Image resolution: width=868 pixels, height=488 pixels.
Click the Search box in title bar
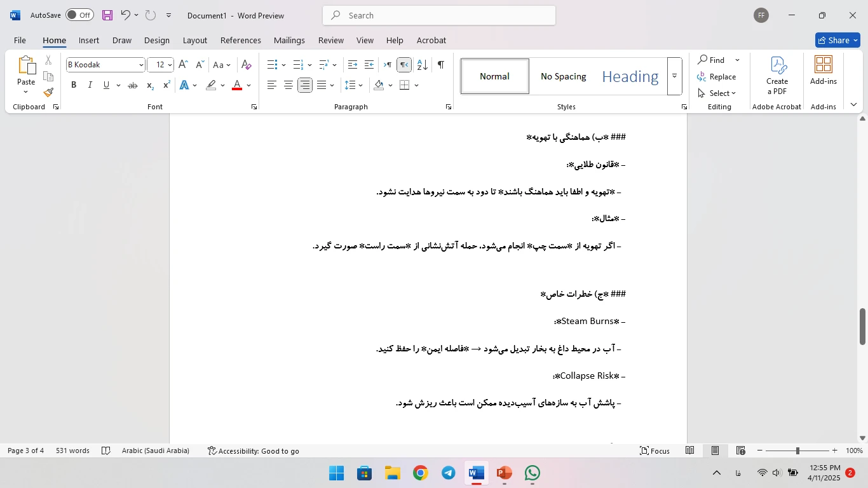[438, 15]
